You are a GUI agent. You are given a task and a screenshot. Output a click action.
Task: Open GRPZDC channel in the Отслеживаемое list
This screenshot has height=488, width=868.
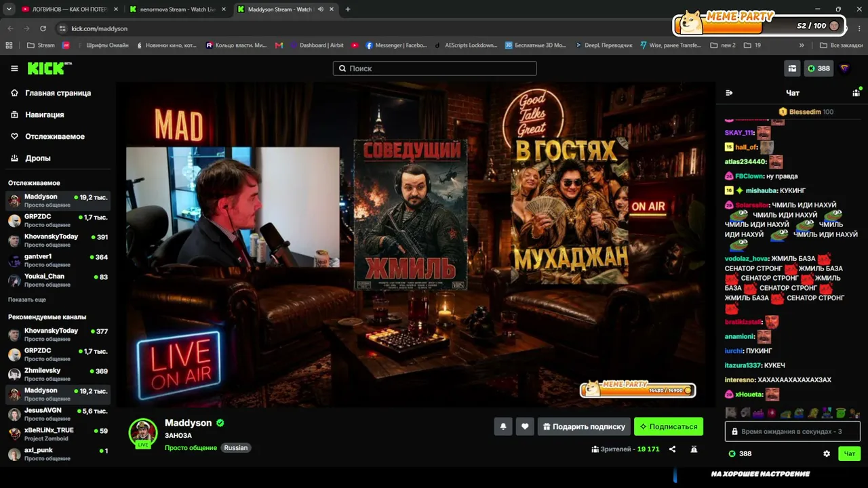pos(58,220)
